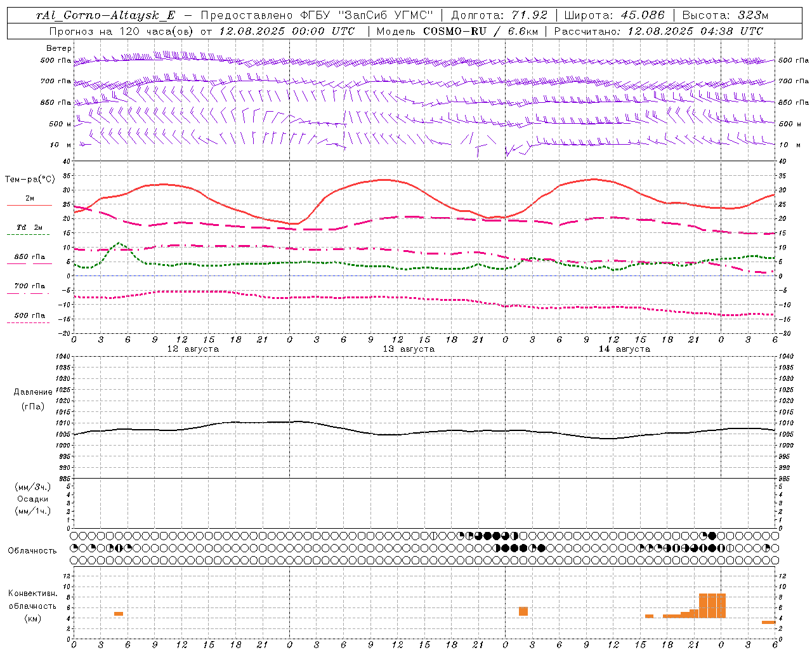Click the "Облачность" cloudiness label
This screenshot has width=812, height=650.
click(32, 551)
